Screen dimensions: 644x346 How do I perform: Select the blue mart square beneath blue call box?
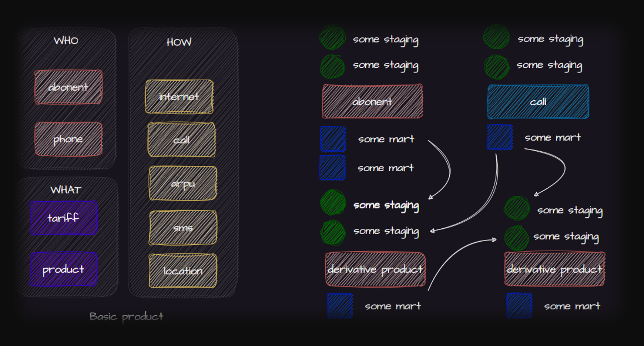point(500,137)
